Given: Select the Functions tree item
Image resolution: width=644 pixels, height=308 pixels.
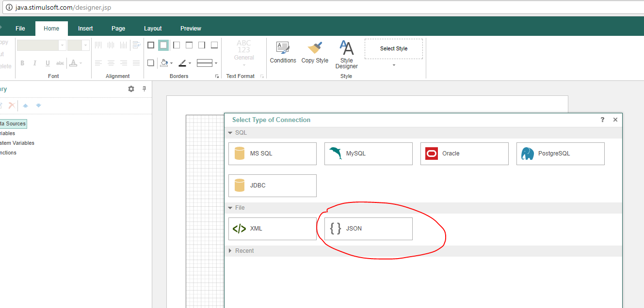Looking at the screenshot, I should click(x=8, y=153).
